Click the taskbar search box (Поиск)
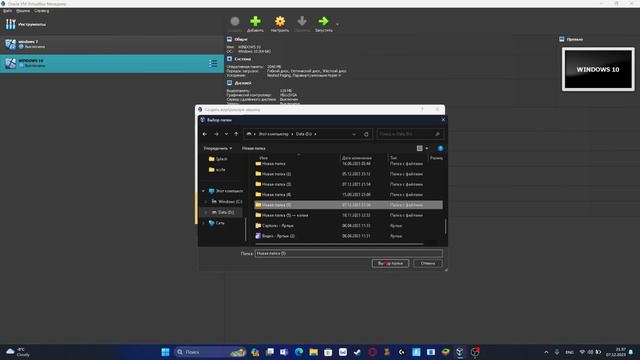 tap(211, 352)
